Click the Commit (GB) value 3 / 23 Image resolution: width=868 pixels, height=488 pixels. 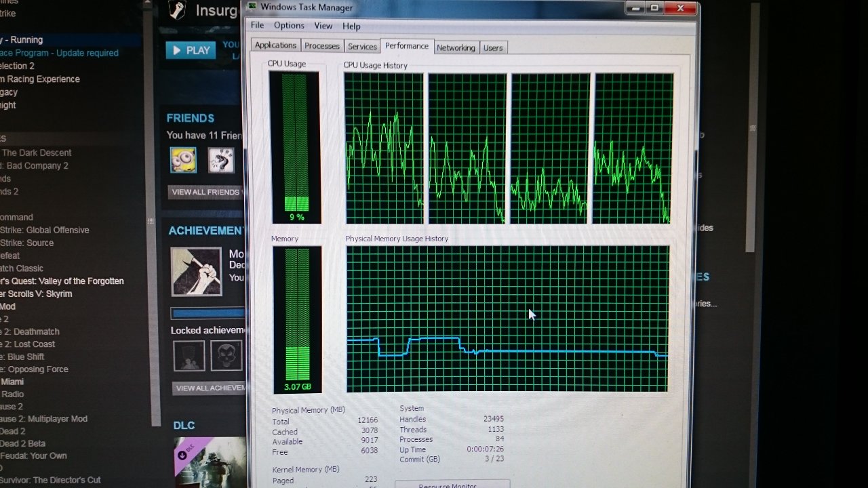pyautogui.click(x=494, y=459)
